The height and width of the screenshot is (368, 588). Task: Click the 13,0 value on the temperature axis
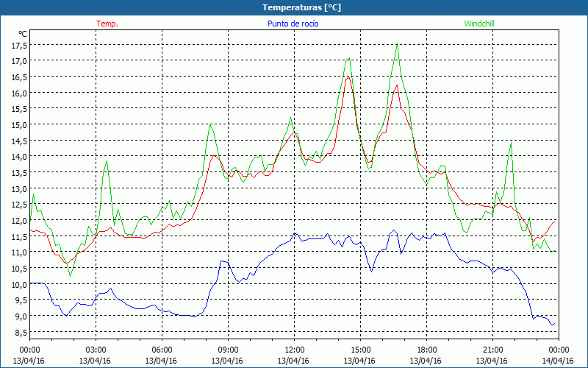[20, 188]
